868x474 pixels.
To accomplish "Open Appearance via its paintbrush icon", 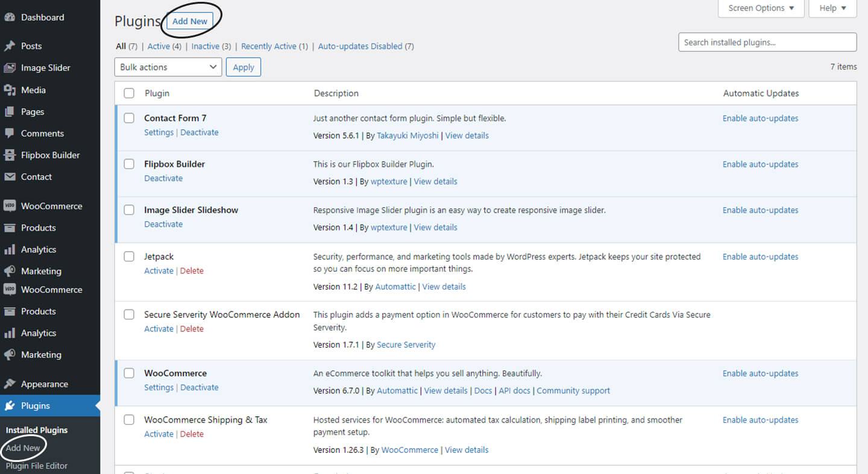I will click(x=10, y=384).
